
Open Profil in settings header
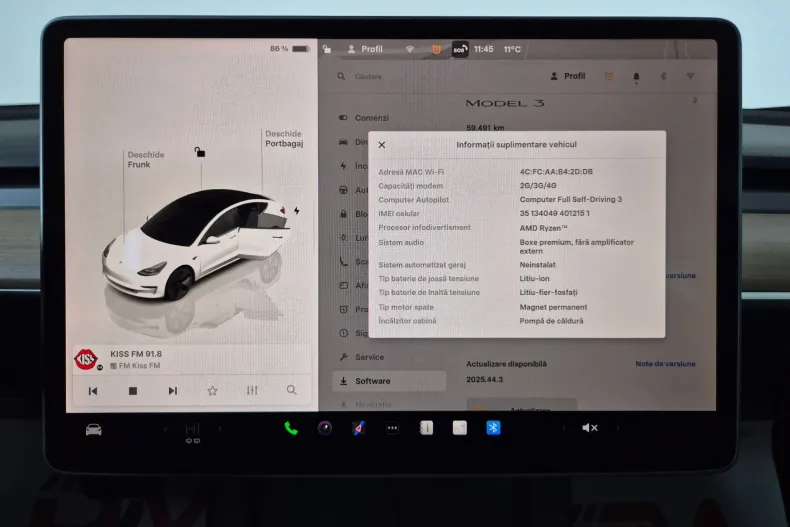[x=567, y=76]
